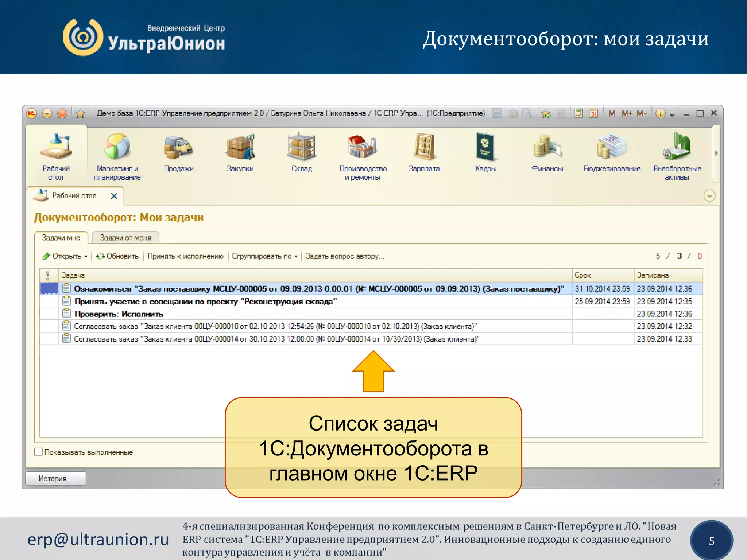The image size is (747, 560).
Task: Click document icon of Проверить: Исполнить row
Action: click(66, 313)
